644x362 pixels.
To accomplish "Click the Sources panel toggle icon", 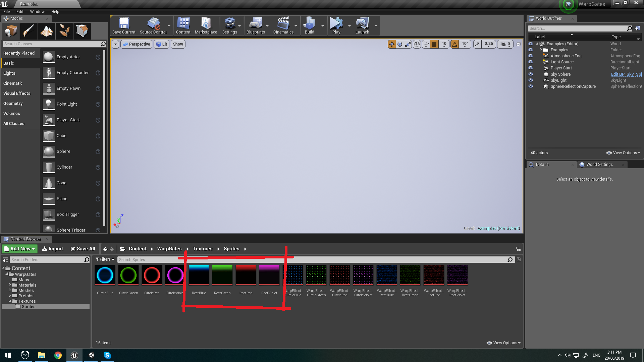I will pos(5,260).
